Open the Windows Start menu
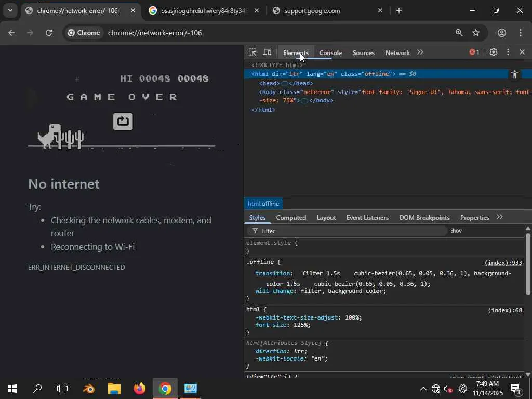 pos(12,389)
